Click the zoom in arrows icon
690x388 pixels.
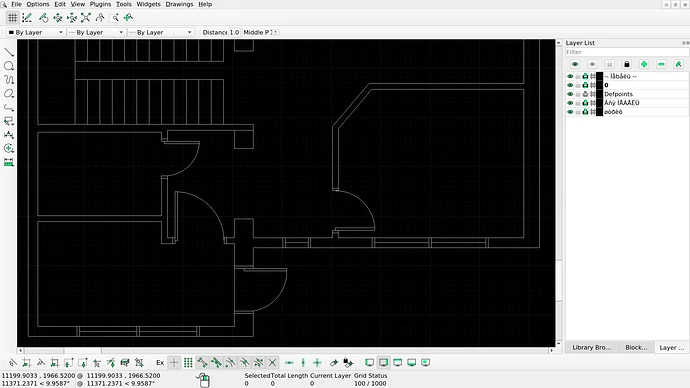click(x=58, y=18)
